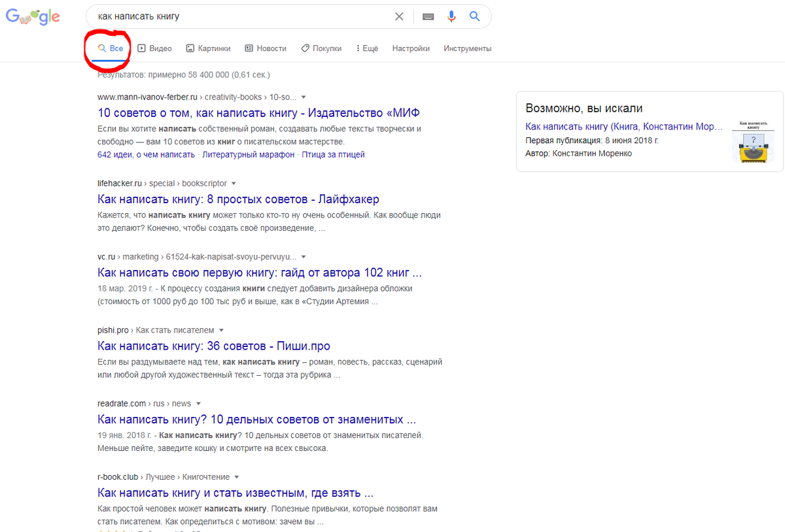Image resolution: width=785 pixels, height=532 pixels.
Task: Click 'Первая публикация: 8 июня 2018 г.' text
Action: pos(592,141)
